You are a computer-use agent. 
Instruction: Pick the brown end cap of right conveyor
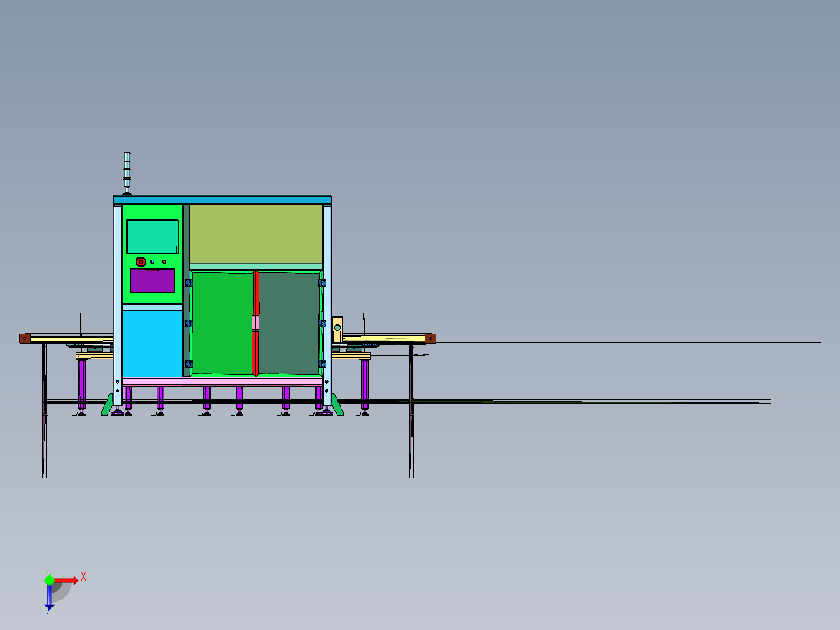coord(431,338)
